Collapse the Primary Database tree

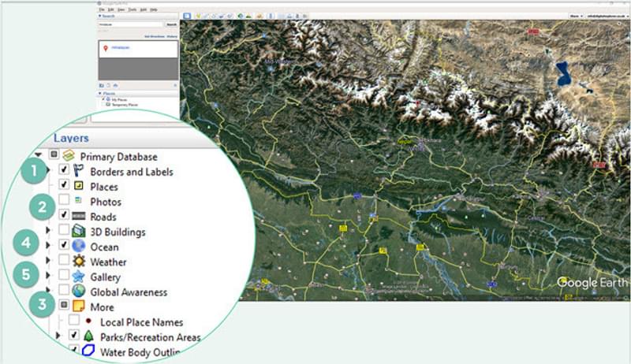tap(38, 155)
